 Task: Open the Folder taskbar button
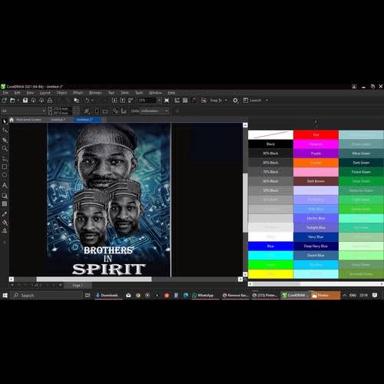(x=325, y=295)
